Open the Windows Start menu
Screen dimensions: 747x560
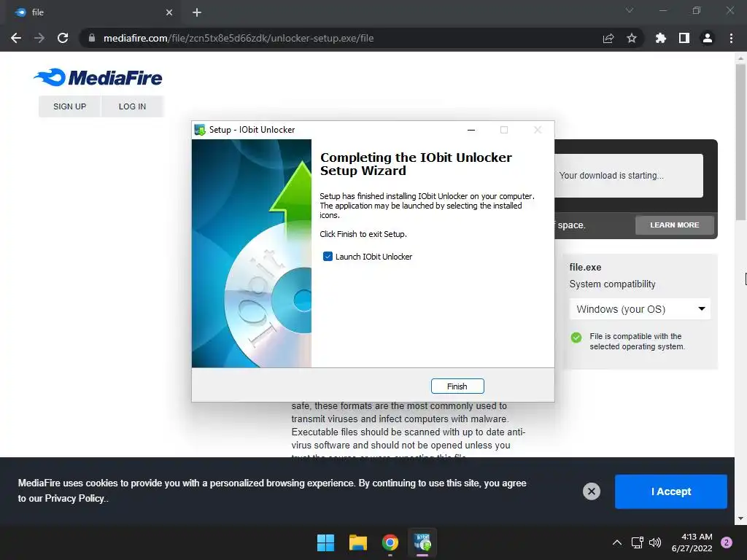[x=326, y=542]
